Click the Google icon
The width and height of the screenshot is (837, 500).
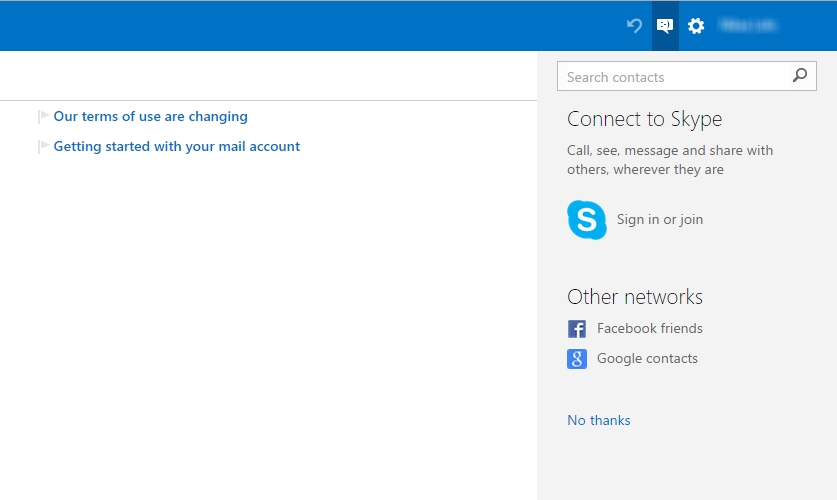click(x=577, y=359)
